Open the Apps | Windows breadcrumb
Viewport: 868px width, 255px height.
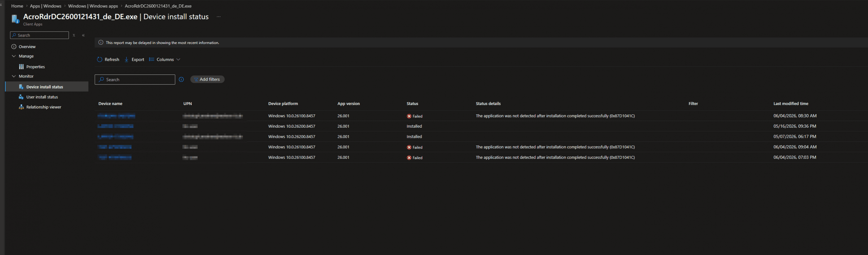point(45,6)
